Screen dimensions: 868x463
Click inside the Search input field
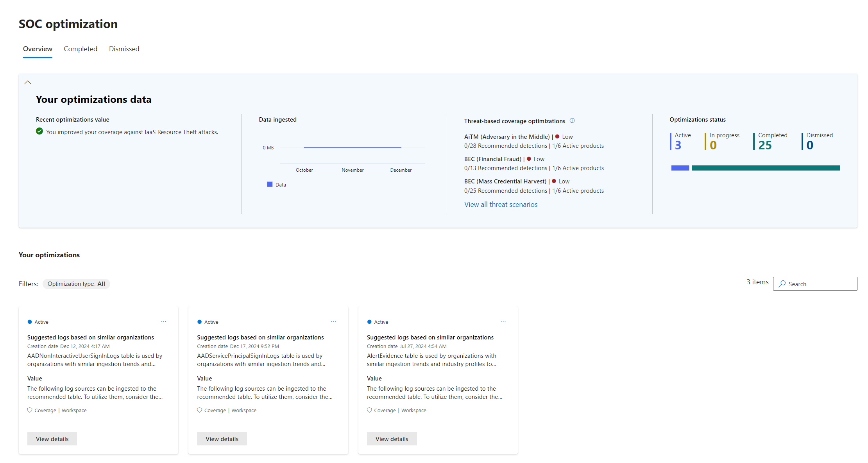(817, 284)
